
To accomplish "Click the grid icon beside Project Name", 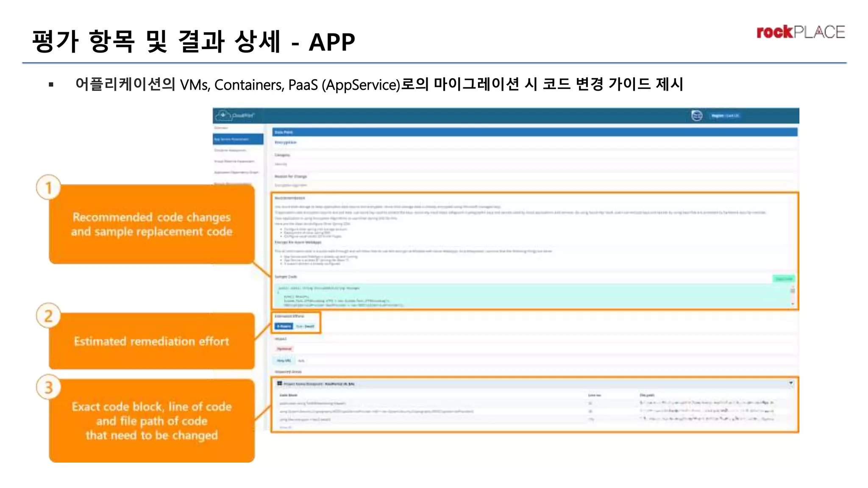I will click(280, 383).
